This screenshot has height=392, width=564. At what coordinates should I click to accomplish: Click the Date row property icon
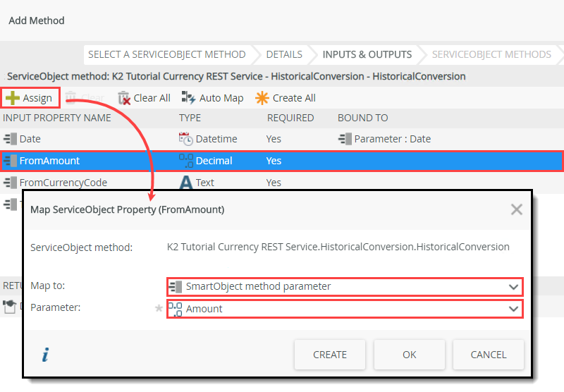point(11,139)
